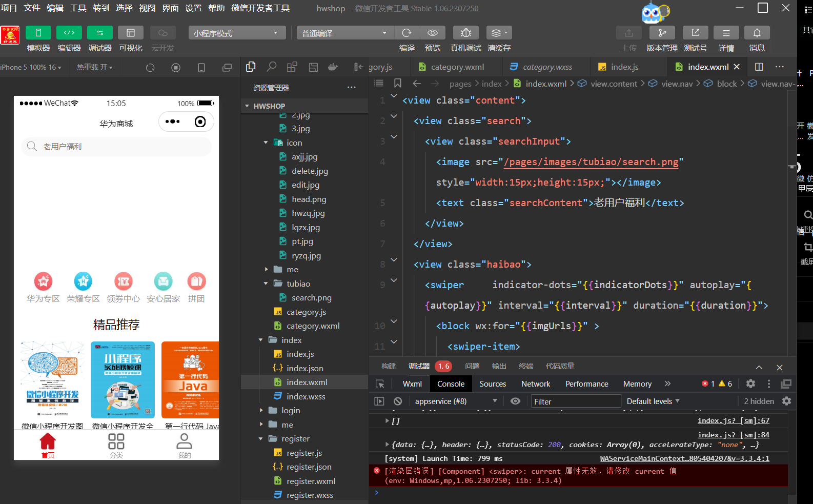
Task: Tap 分类 in the simulator tab bar
Action: click(116, 445)
